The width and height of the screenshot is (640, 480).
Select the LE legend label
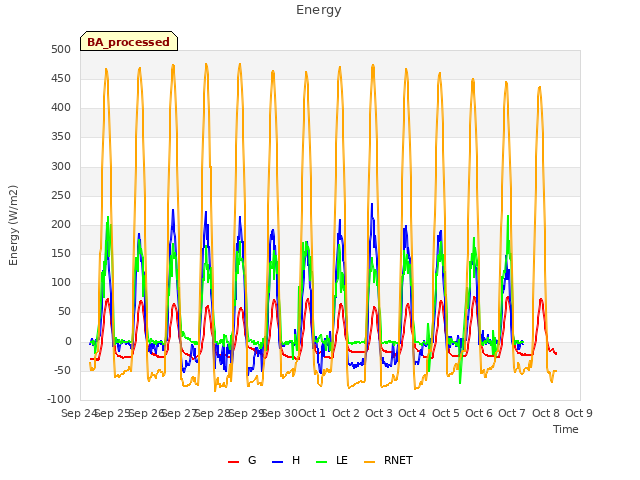coord(342,460)
